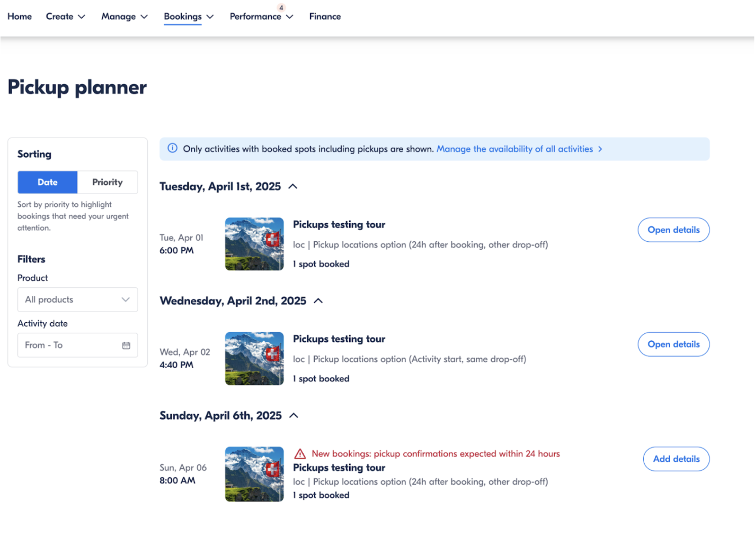Viewport: 756px width, 533px height.
Task: Collapse the Wednesday, April 2nd section
Action: pyautogui.click(x=318, y=301)
